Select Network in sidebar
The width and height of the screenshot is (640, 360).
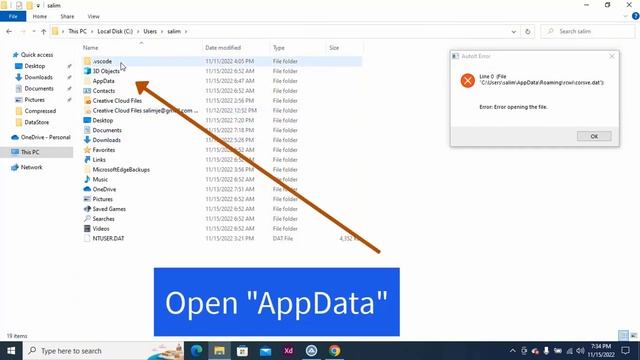coord(31,167)
